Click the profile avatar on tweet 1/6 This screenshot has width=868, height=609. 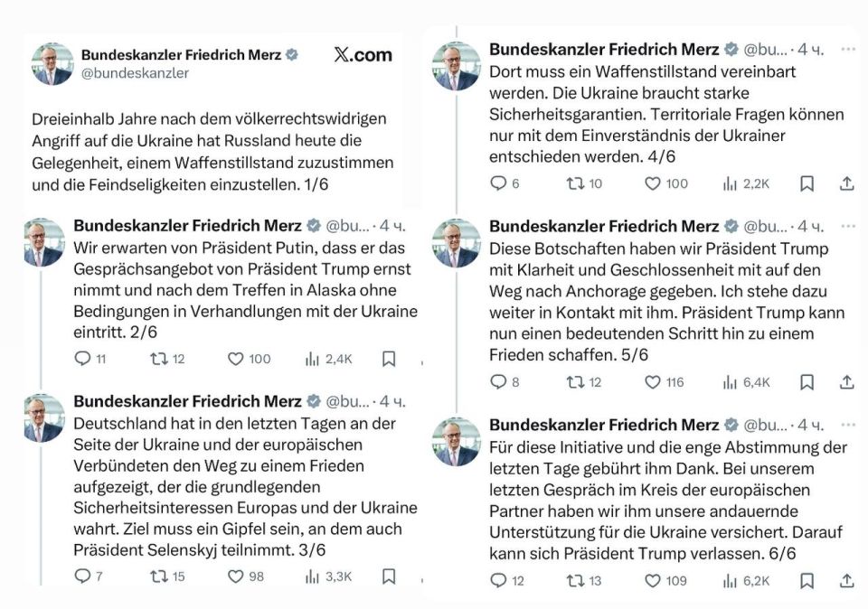coord(52,63)
